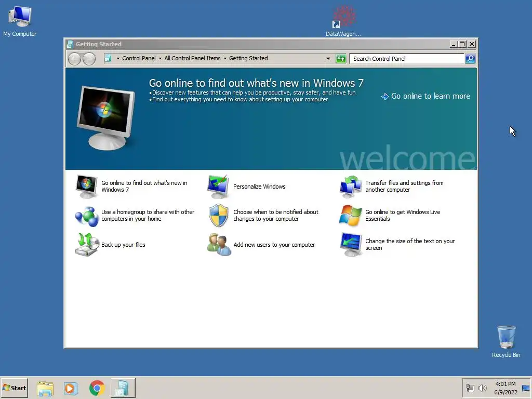Launch Windows Media Player from taskbar
Image resolution: width=532 pixels, height=399 pixels.
[71, 388]
